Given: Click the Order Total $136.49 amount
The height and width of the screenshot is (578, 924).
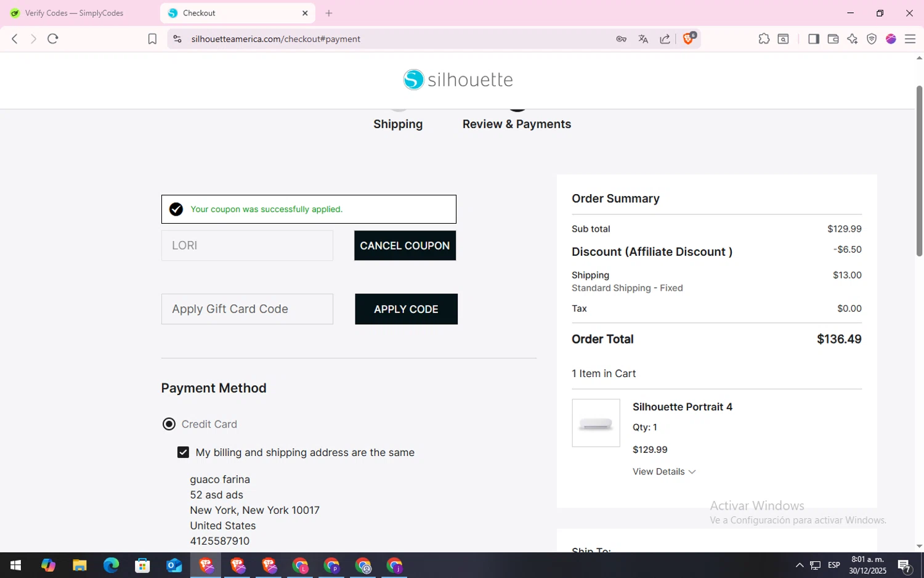Looking at the screenshot, I should pyautogui.click(x=839, y=339).
